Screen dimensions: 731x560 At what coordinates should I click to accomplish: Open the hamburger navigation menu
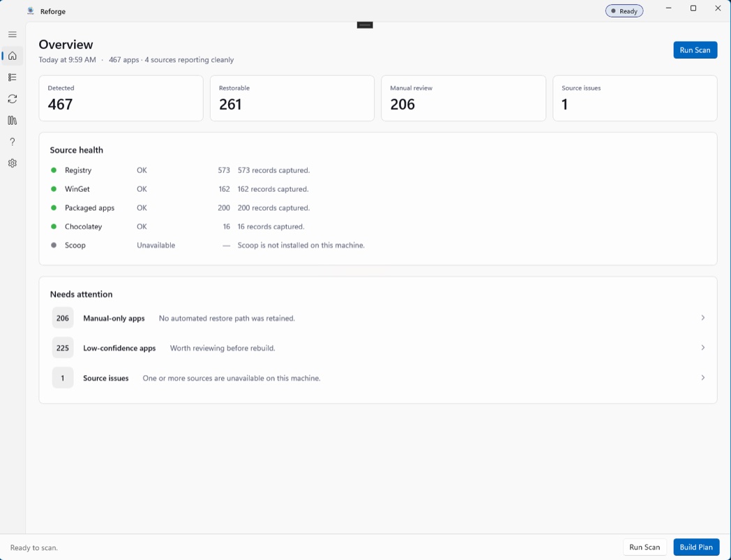(13, 34)
